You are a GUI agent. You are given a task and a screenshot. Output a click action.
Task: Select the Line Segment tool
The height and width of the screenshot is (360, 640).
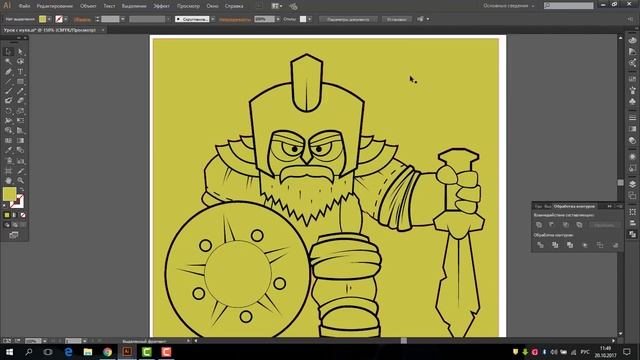(x=8, y=81)
